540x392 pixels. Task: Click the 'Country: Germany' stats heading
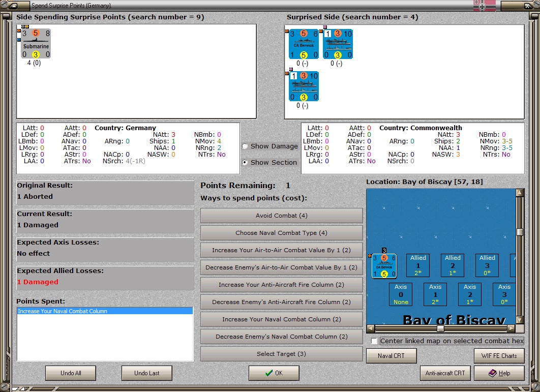pyautogui.click(x=126, y=128)
